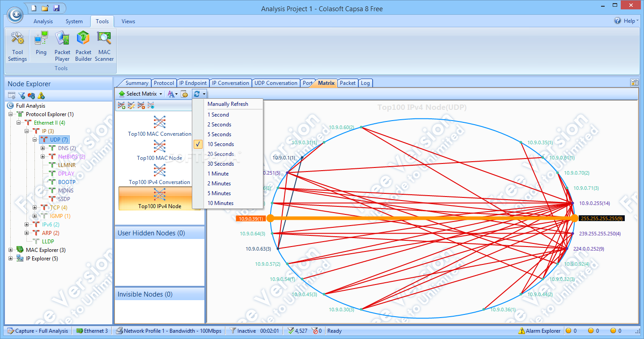The image size is (644, 339).
Task: Start the Packet Builder tool
Action: (x=83, y=46)
